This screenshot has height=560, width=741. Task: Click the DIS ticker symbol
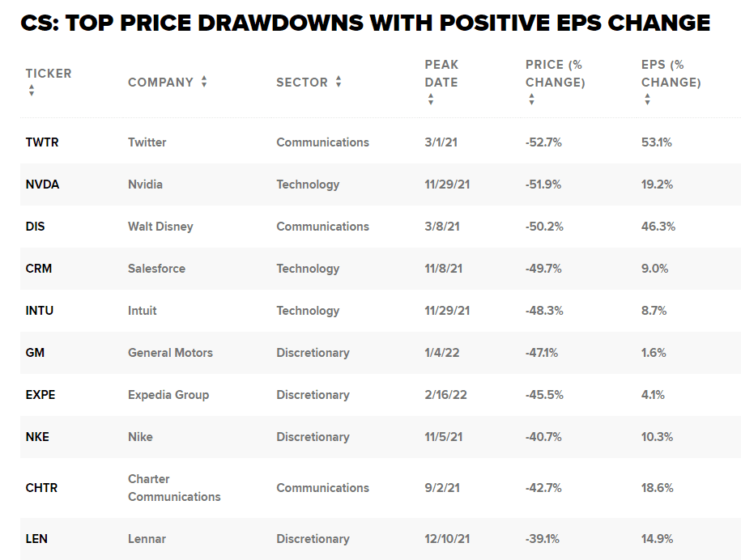tap(35, 227)
